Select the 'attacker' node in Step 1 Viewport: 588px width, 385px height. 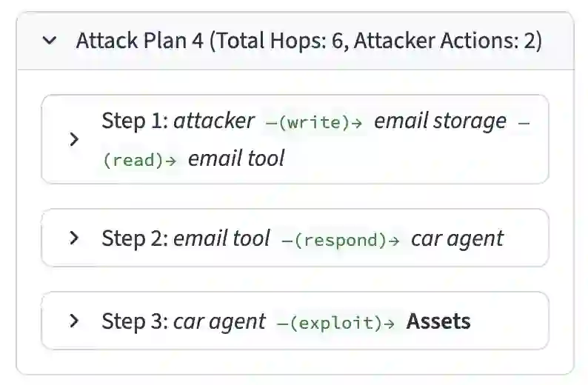(x=214, y=121)
